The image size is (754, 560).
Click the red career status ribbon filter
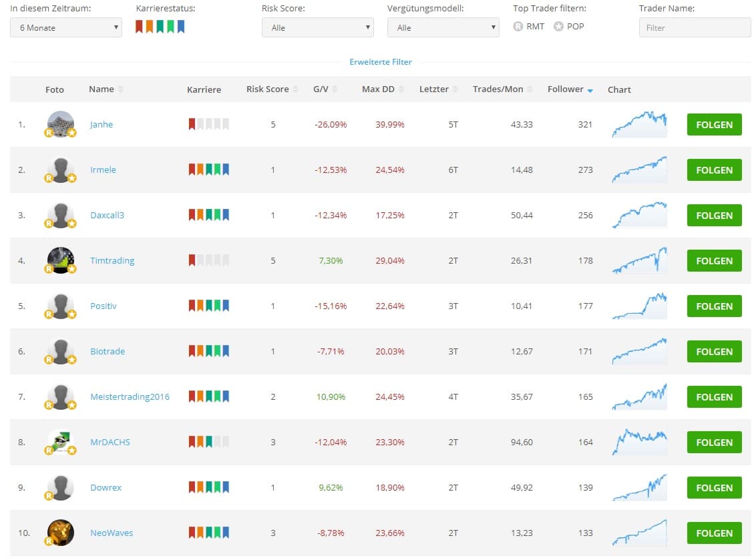click(x=140, y=27)
